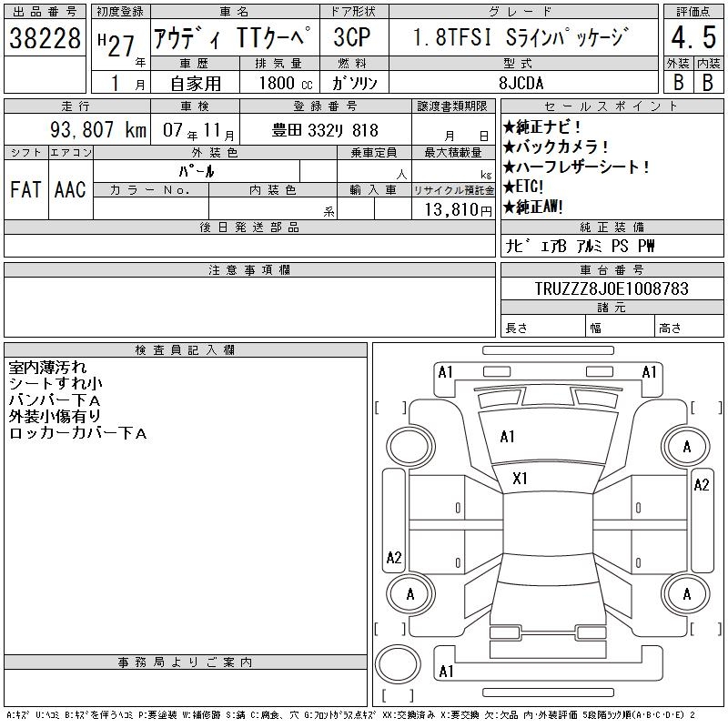The height and width of the screenshot is (728, 728).
Task: Select the B grade under 内装
Action: click(708, 82)
